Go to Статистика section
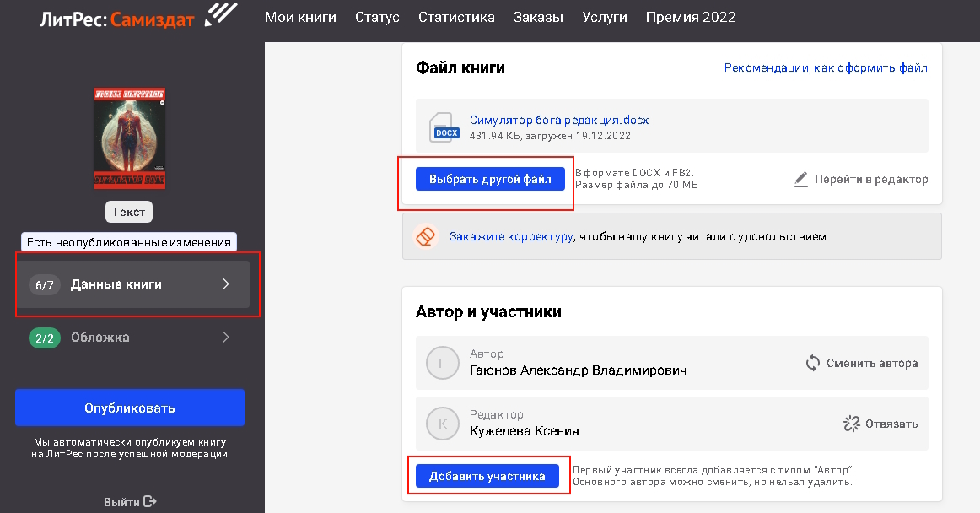The image size is (980, 513). tap(456, 18)
